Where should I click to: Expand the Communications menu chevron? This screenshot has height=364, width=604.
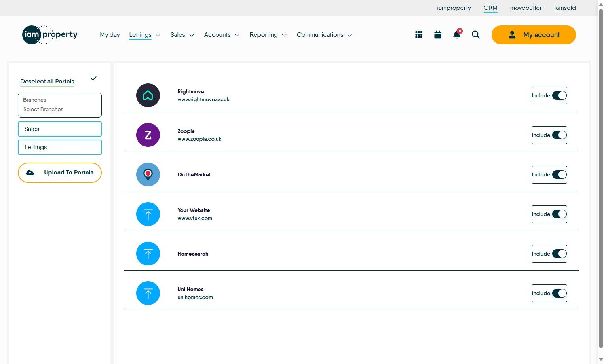(350, 35)
